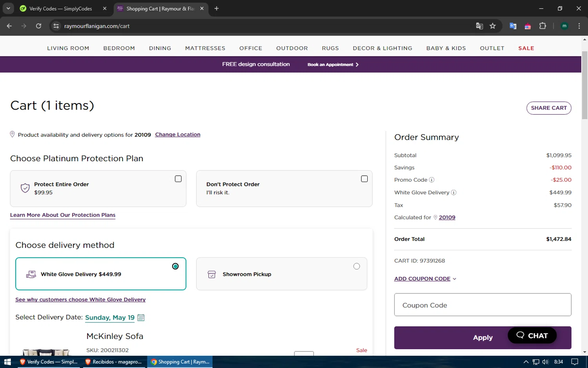Open the site information icon in the address bar
This screenshot has width=588, height=368.
point(56,26)
